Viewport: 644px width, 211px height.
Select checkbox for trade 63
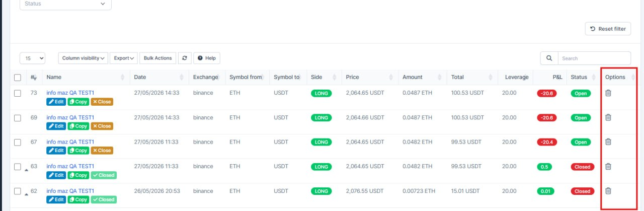[x=18, y=167]
